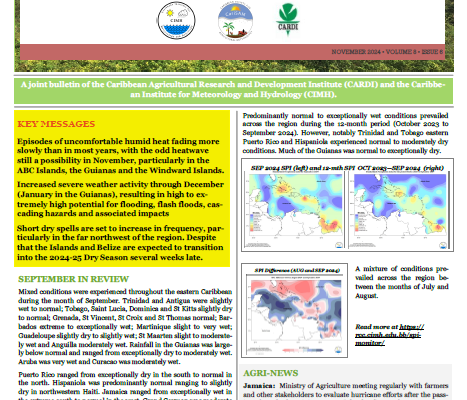467x400 pixels.
Task: Open the rcc.cimh.edu.bb/spi-monitor link
Action: [389, 335]
